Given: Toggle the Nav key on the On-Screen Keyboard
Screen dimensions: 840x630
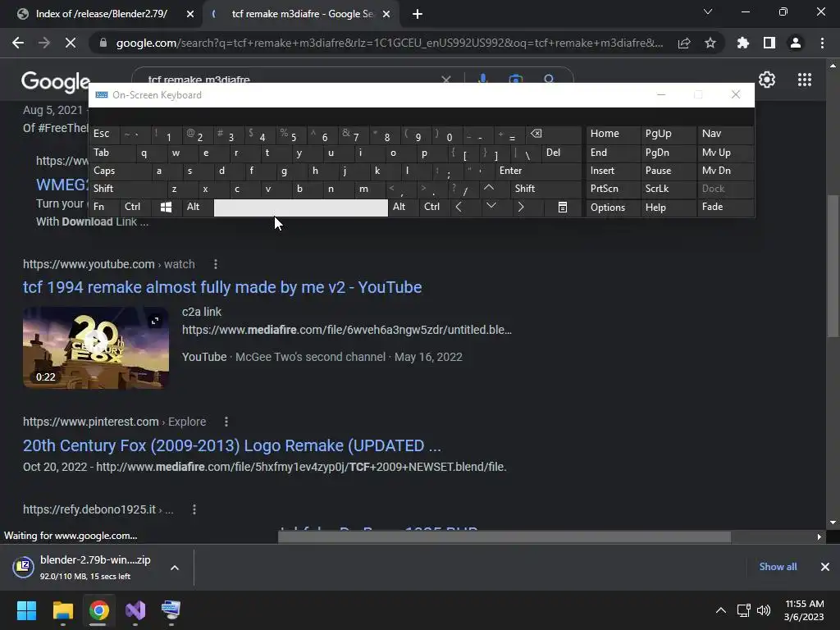Looking at the screenshot, I should tap(725, 134).
